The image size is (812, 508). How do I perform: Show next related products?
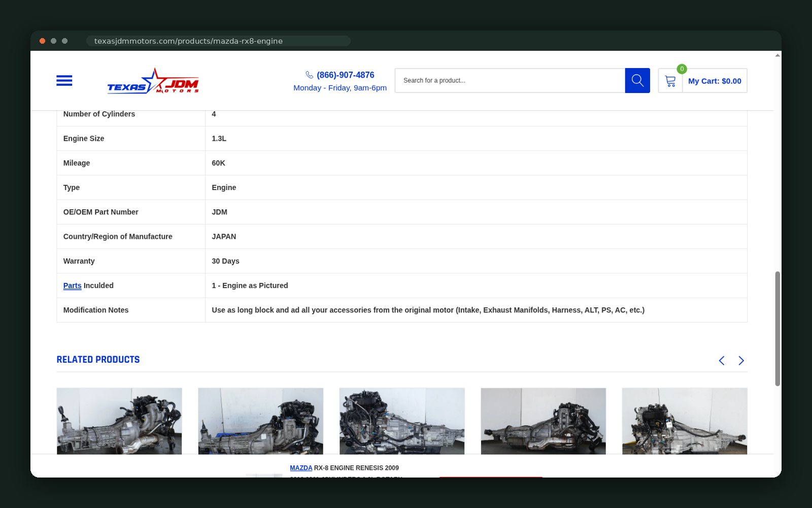[x=741, y=360]
